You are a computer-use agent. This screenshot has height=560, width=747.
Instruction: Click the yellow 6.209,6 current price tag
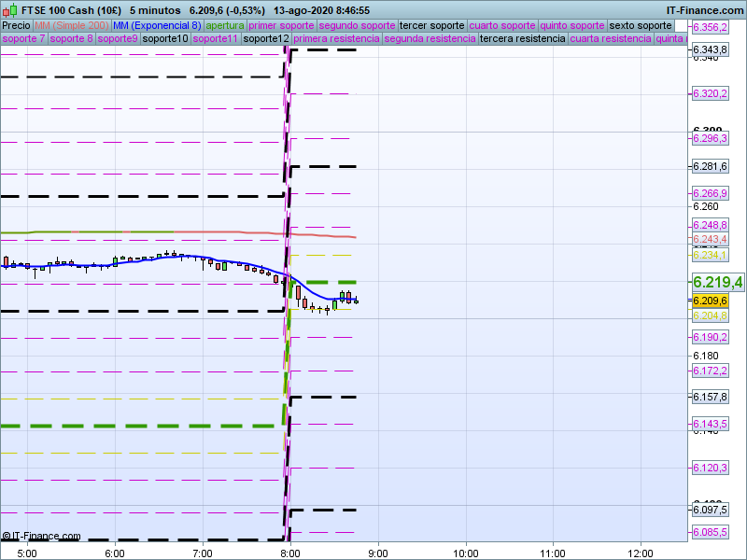710,301
